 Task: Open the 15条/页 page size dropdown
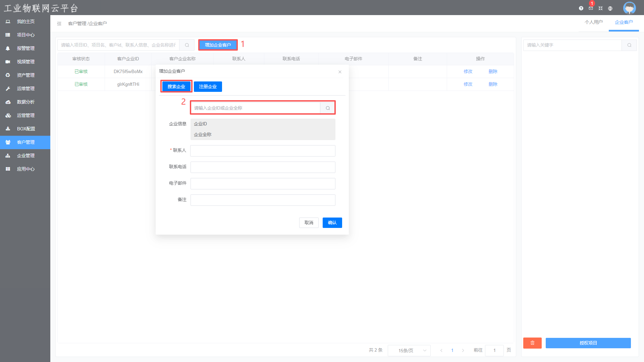(409, 350)
